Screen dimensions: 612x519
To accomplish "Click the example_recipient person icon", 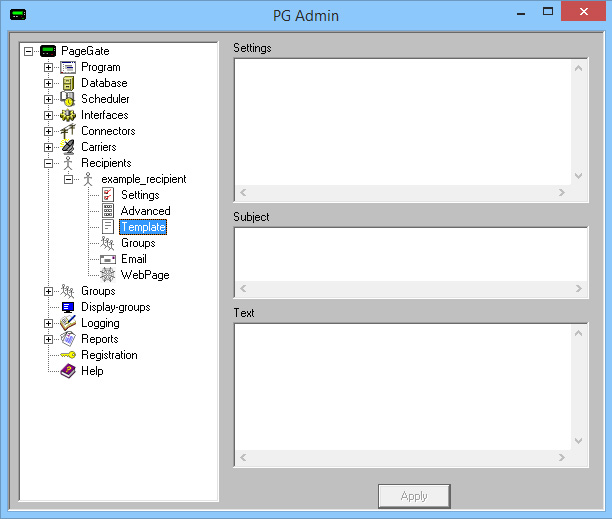I will [88, 179].
